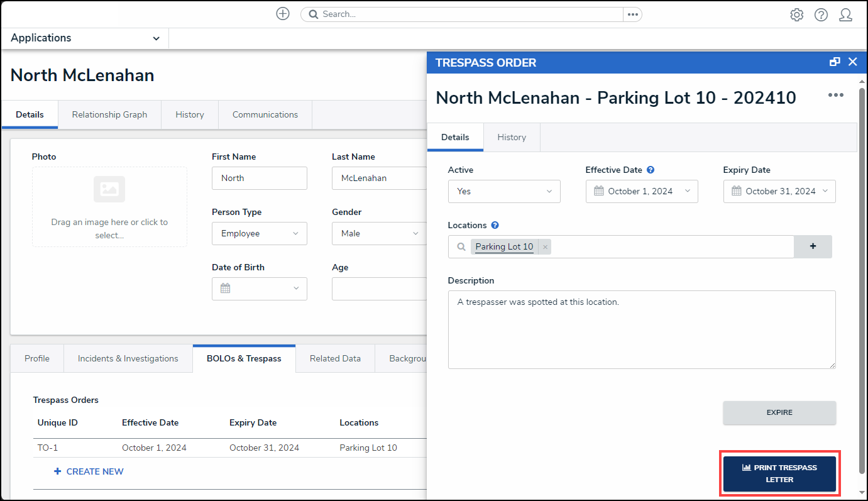Click the search bar ellipsis options icon

[x=632, y=14]
